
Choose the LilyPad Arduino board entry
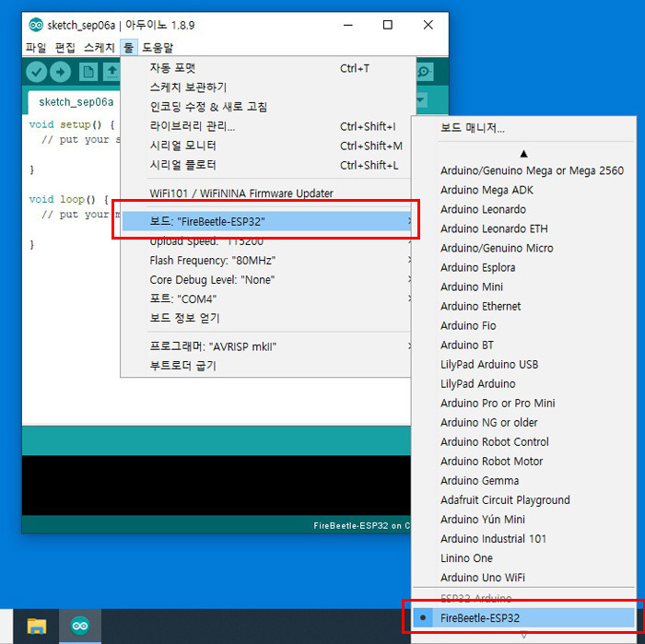click(x=523, y=383)
